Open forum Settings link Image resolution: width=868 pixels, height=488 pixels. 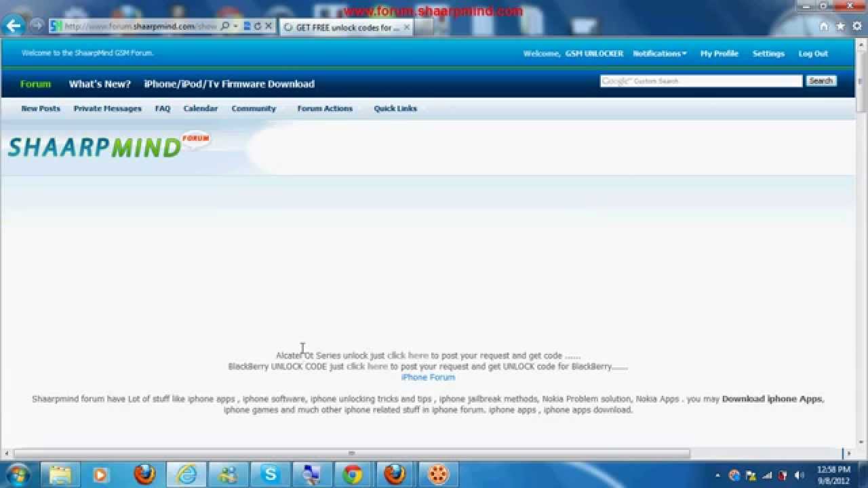[x=768, y=54]
